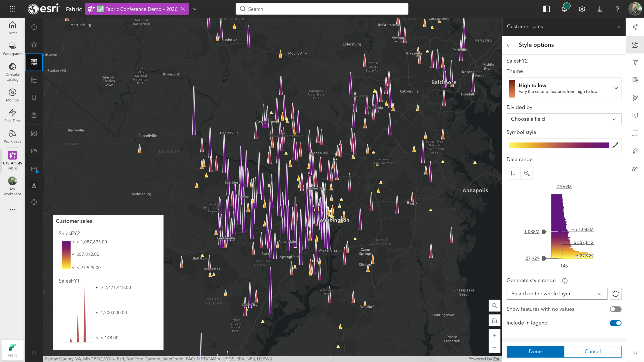Open the Filter panel on the right sidebar

[x=635, y=62]
